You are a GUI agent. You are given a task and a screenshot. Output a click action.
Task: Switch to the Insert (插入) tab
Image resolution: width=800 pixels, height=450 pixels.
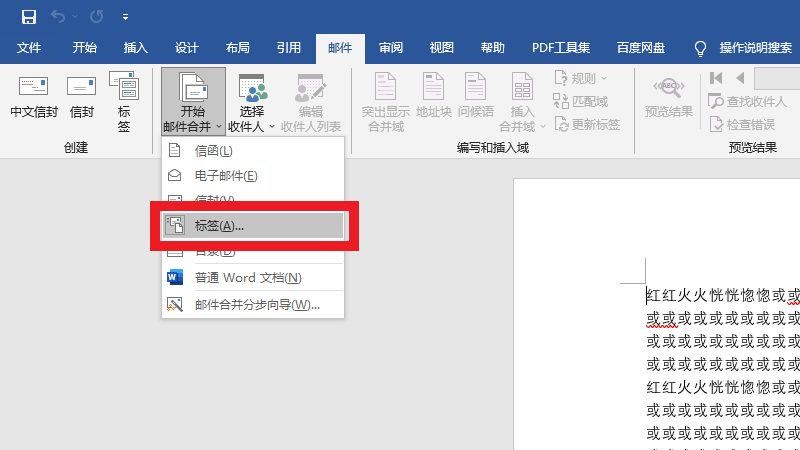[135, 48]
